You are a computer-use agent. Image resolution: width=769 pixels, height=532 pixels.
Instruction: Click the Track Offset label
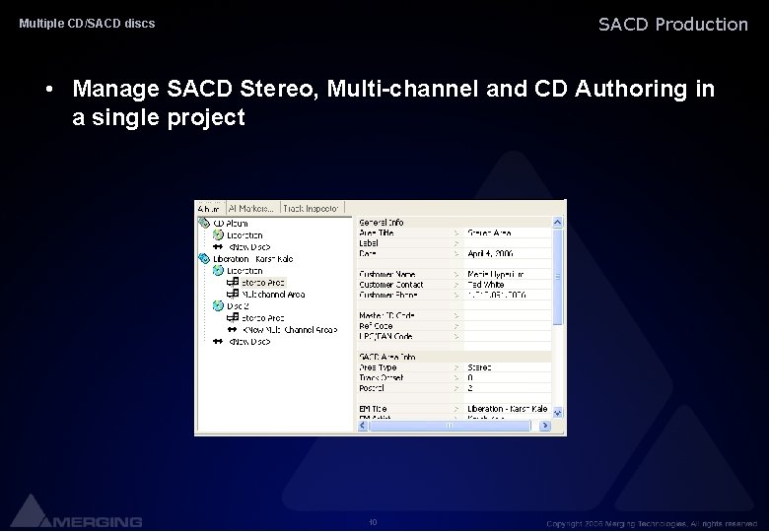[x=381, y=377]
